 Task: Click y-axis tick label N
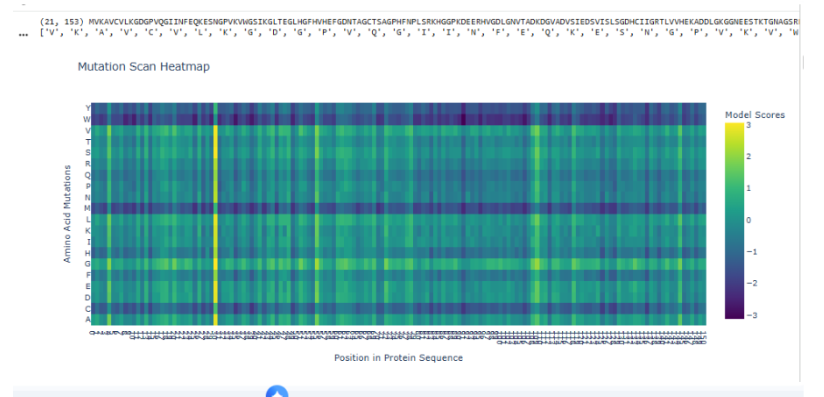tap(88, 197)
